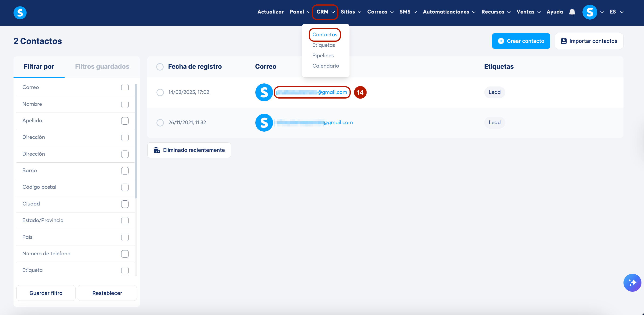Toggle select-all circle beside Fecha de registro
Screen dimensions: 644x315
(160, 67)
